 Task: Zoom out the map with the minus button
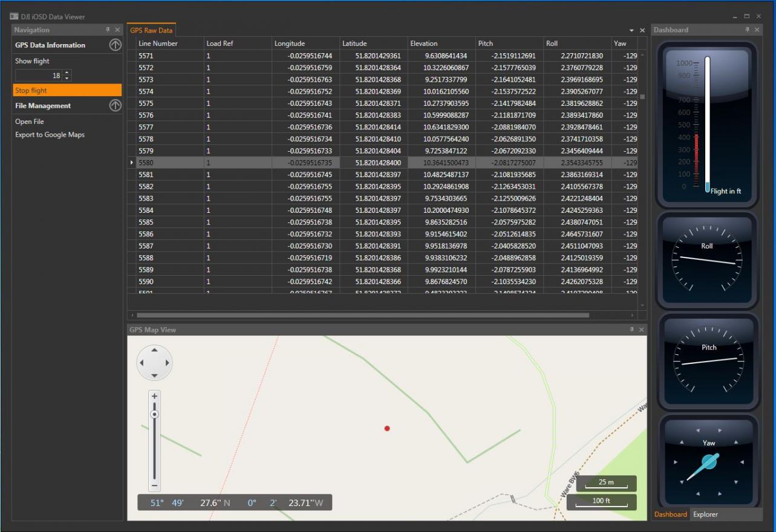click(x=155, y=485)
